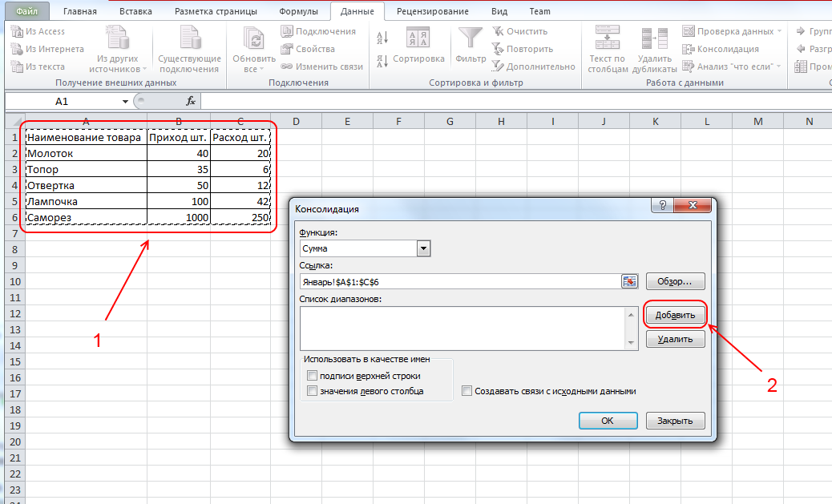Select cell containing Саморез
The height and width of the screenshot is (504, 832).
pyautogui.click(x=86, y=217)
